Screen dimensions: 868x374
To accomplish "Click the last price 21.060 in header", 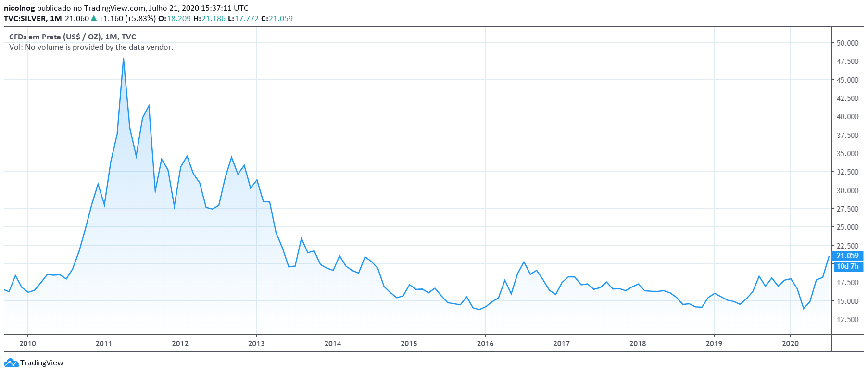I will click(77, 19).
